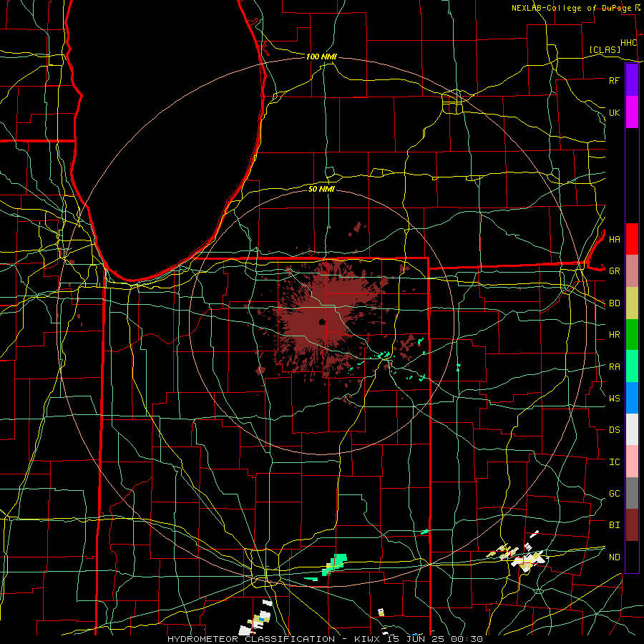Click the '100 NMI' range ring label

point(321,57)
